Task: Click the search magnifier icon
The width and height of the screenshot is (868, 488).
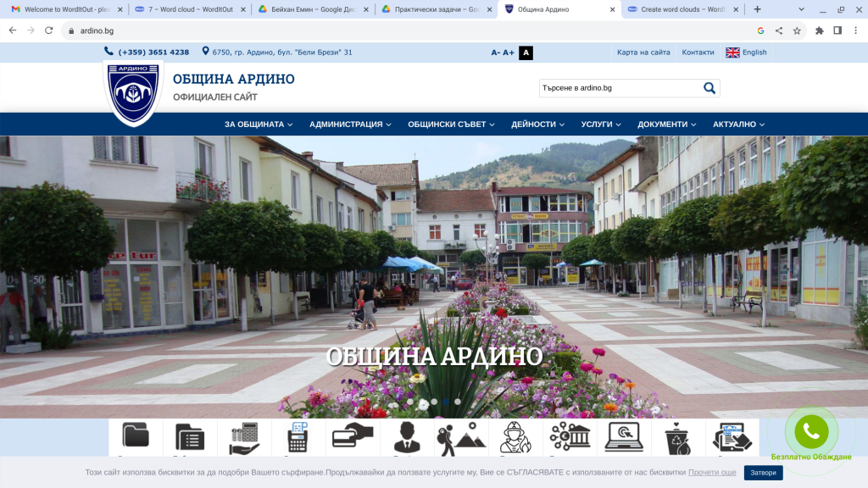Action: point(709,88)
